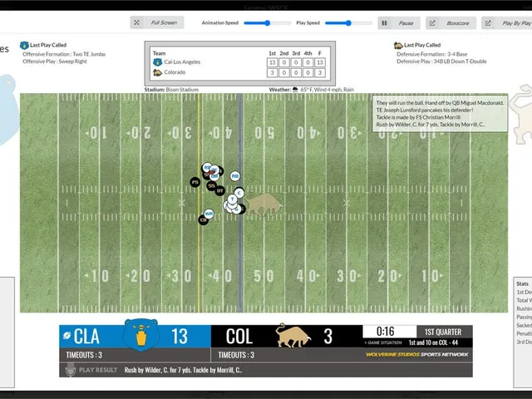Click the Colorado bison logo in scoreboard table
Screen dimensions: 532x399
coord(157,72)
